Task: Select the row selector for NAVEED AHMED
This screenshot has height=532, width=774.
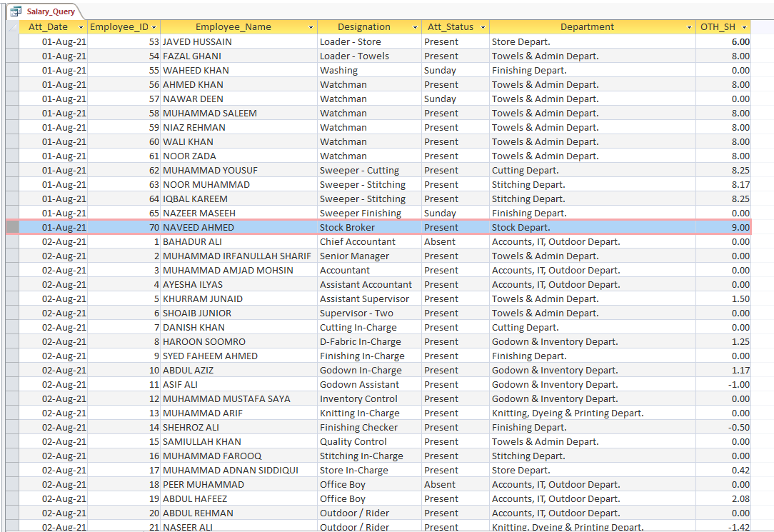Action: tap(13, 228)
